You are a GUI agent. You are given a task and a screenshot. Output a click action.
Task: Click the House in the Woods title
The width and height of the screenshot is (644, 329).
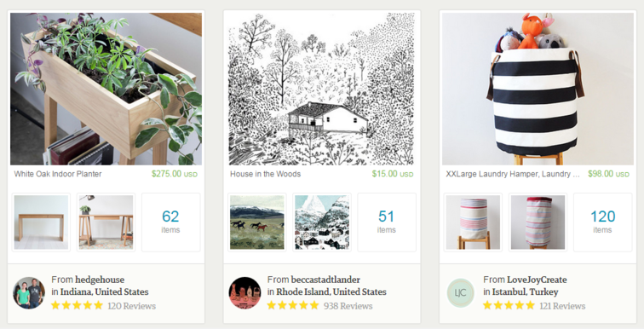point(265,174)
